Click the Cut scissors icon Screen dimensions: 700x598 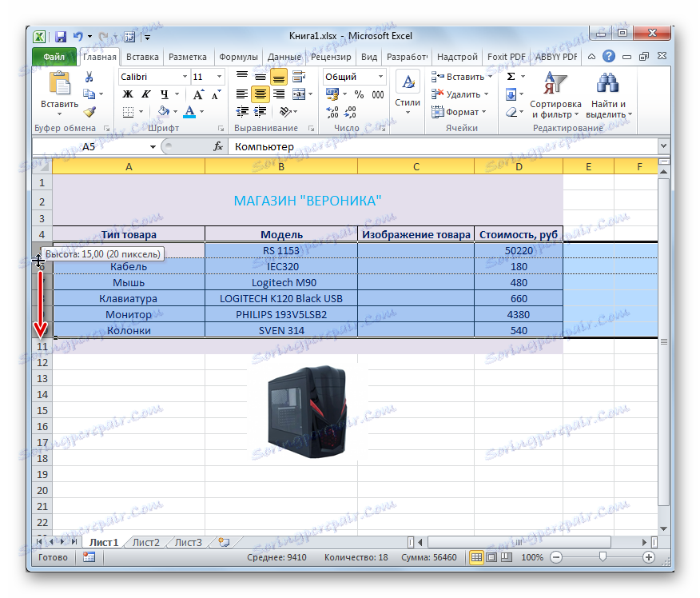tap(89, 77)
